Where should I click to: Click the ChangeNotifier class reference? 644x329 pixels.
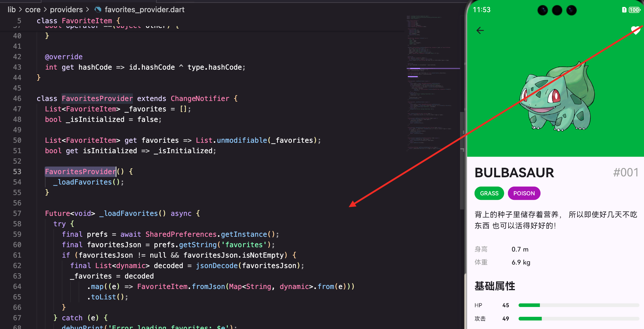200,98
